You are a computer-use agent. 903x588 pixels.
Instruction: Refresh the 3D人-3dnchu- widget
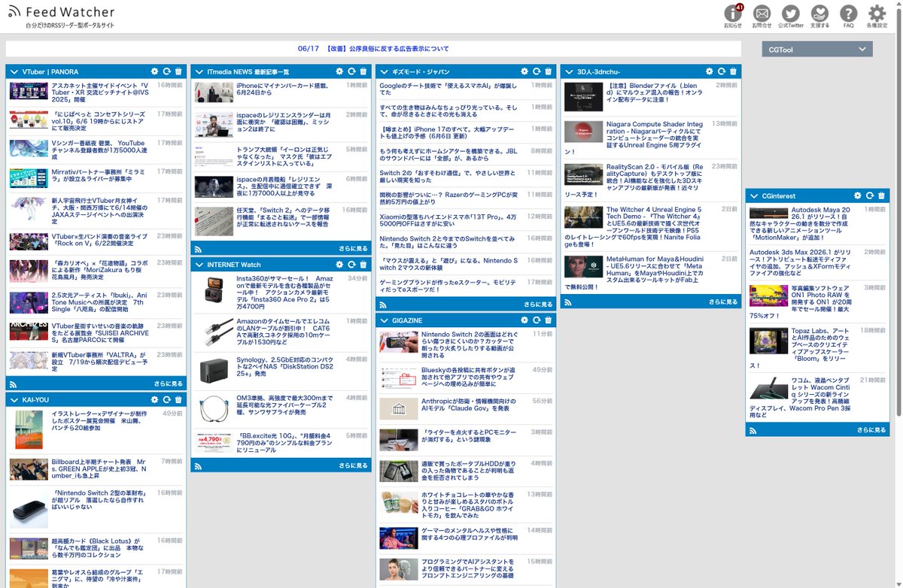coord(721,71)
